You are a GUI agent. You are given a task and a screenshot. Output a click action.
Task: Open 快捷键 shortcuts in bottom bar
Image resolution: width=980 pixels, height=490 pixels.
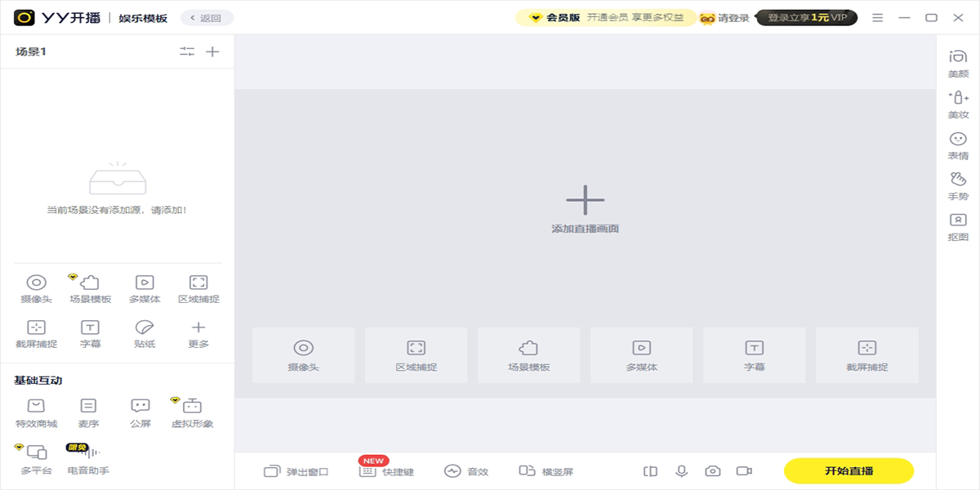click(x=387, y=471)
